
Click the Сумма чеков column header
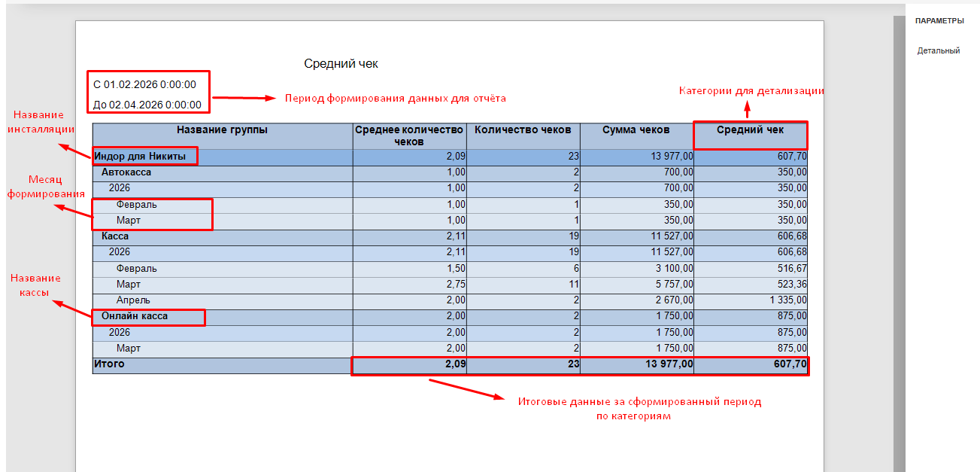point(636,130)
